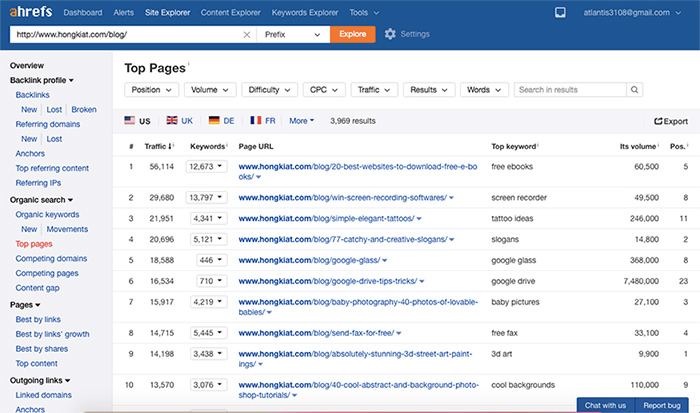Expand the 12,673 keywords dropdown

point(206,167)
